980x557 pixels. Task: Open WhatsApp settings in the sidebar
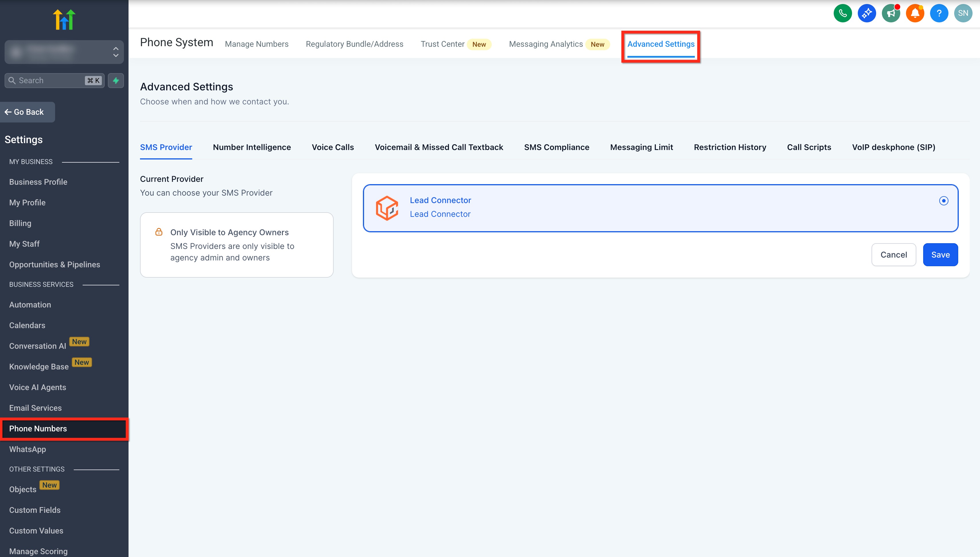pyautogui.click(x=28, y=449)
